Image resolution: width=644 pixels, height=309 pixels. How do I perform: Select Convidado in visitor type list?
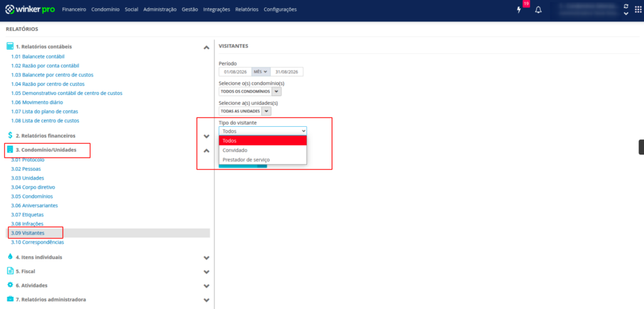(x=263, y=150)
